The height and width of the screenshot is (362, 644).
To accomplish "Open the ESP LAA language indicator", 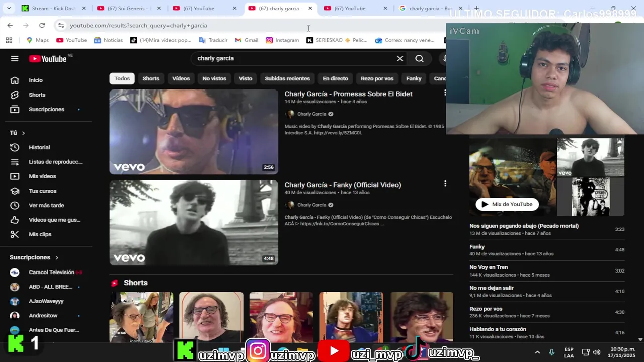I will click(569, 352).
